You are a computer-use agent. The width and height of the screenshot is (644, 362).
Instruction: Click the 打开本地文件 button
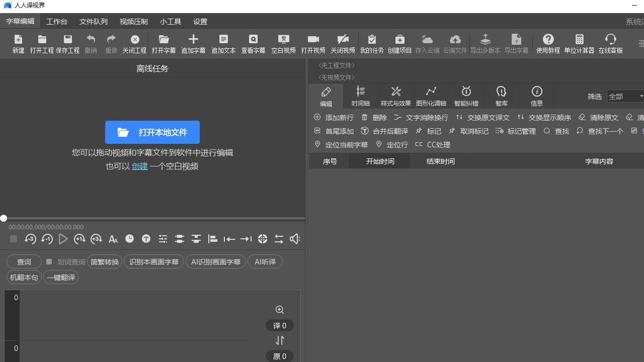pyautogui.click(x=152, y=132)
